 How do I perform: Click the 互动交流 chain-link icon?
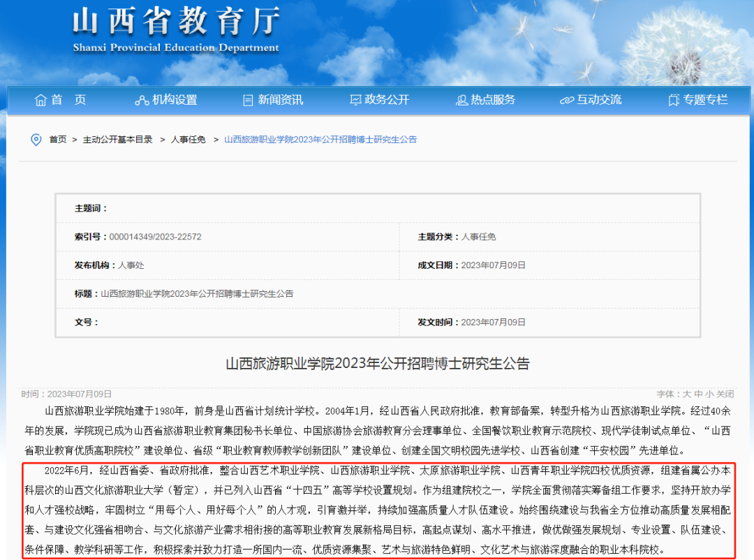[567, 100]
